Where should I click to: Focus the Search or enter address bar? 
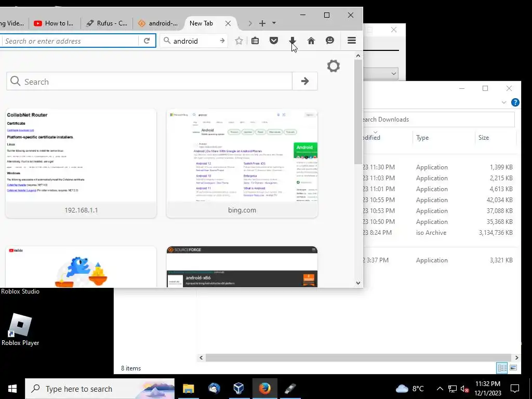point(70,41)
